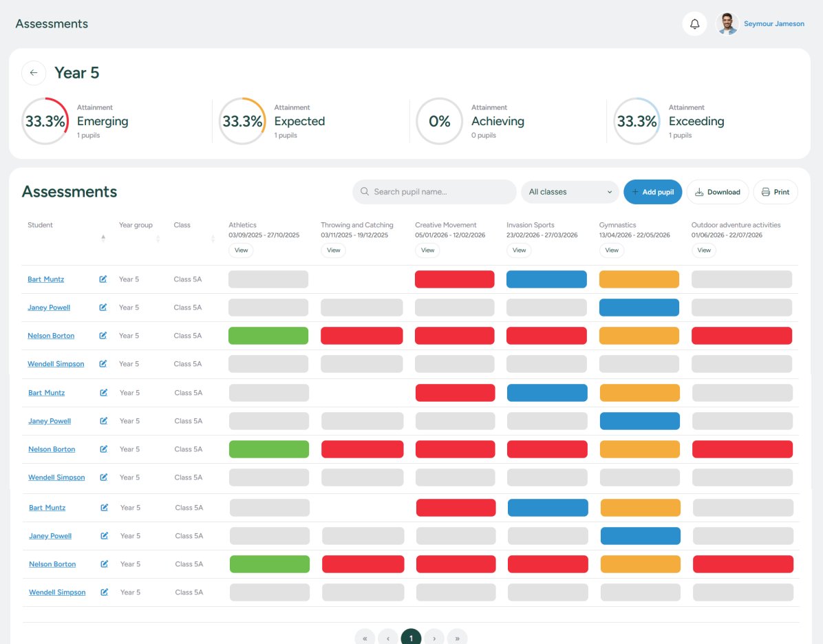Open the Seymour Jameson profile name
823x644 pixels.
773,24
